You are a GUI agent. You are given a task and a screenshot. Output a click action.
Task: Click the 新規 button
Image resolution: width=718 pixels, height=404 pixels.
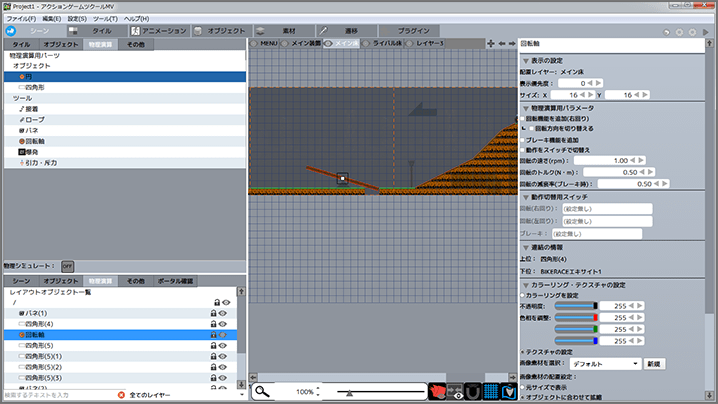[654, 363]
